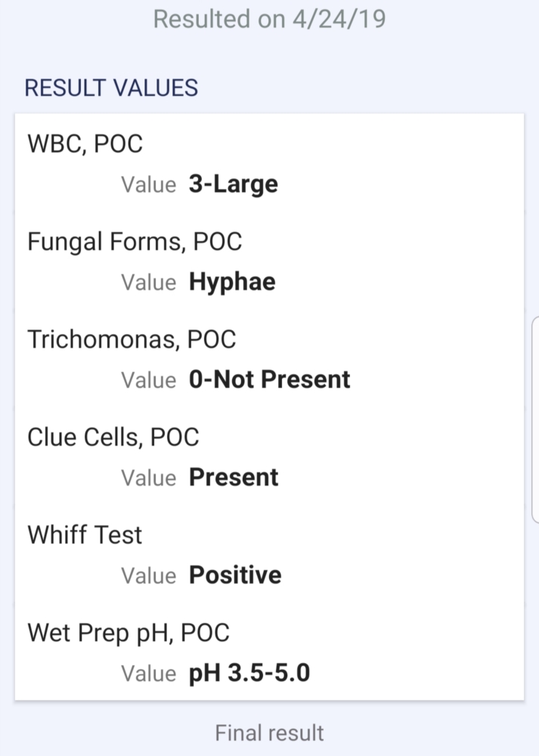Tap the Clue Cells, POC entry
This screenshot has height=756, width=539.
[113, 437]
